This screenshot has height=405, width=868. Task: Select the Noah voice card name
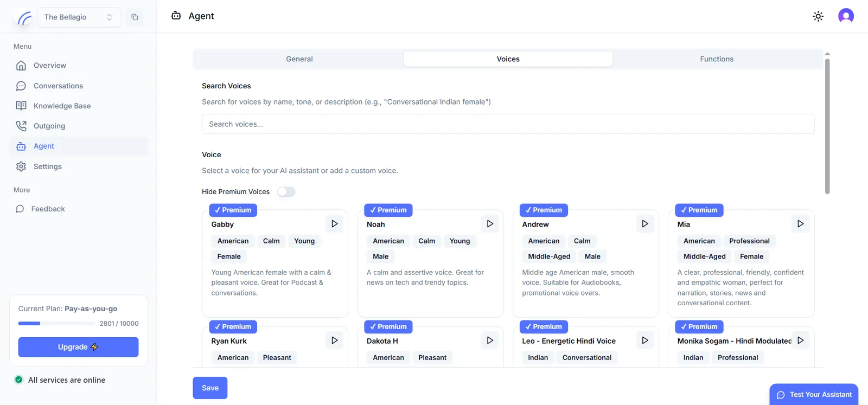point(375,224)
